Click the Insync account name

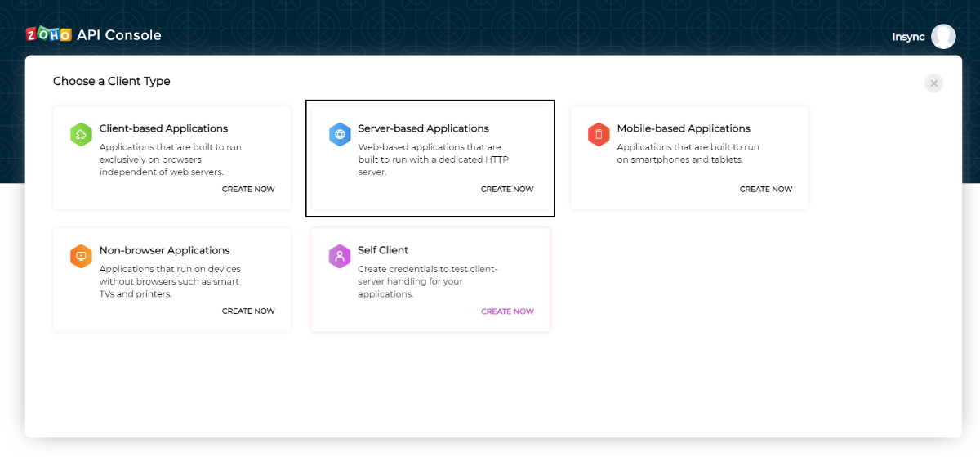pos(908,37)
